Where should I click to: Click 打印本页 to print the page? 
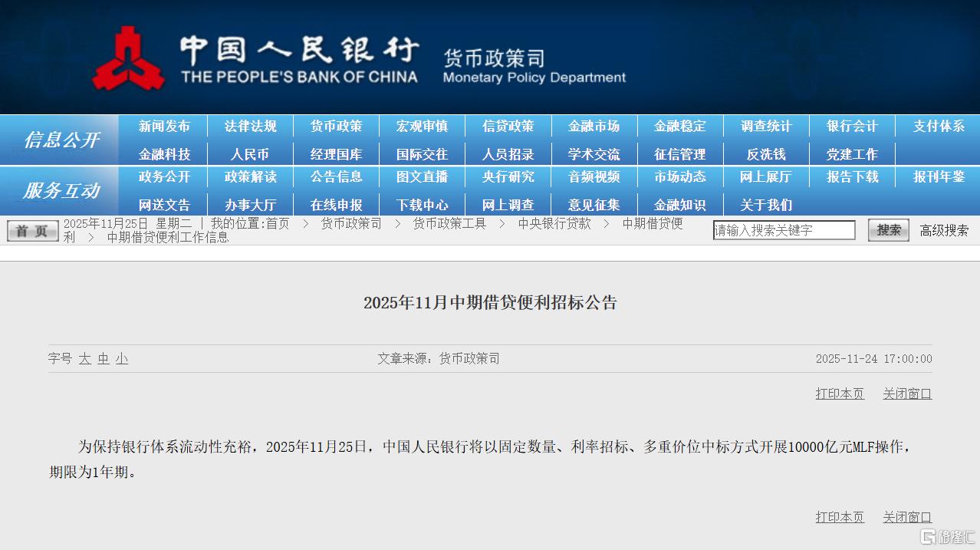coord(839,393)
